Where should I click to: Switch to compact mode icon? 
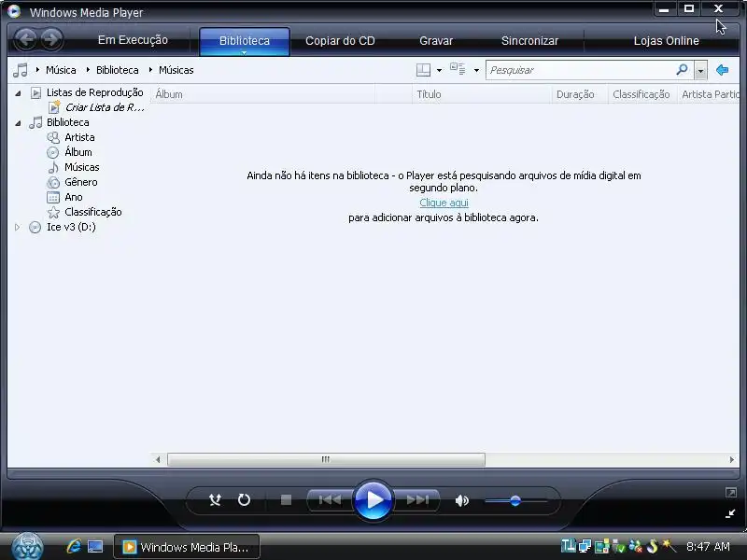[730, 513]
